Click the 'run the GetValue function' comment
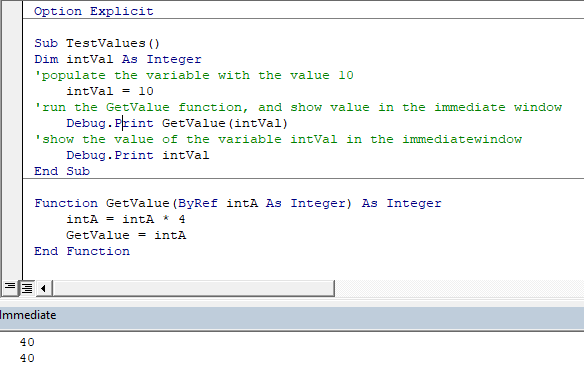The width and height of the screenshot is (584, 385). (x=298, y=107)
